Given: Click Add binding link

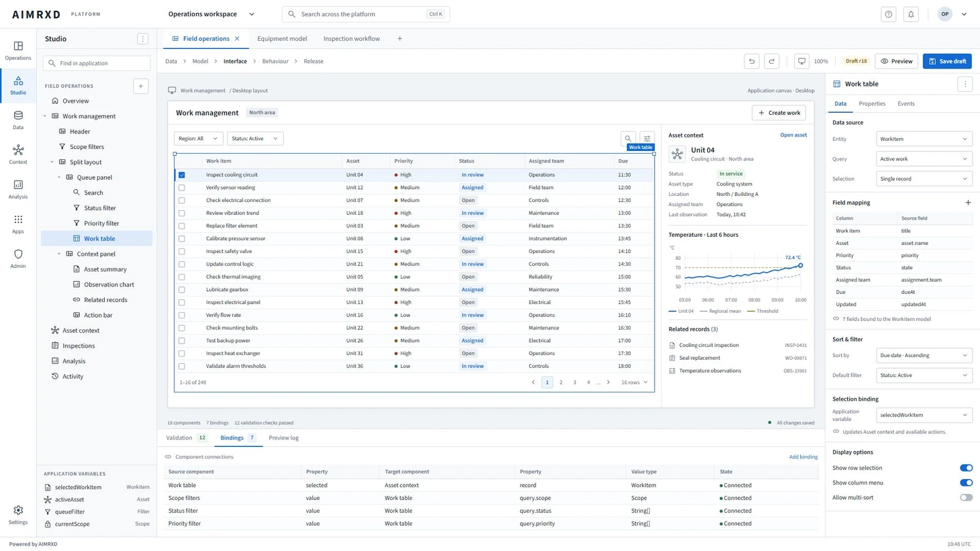Looking at the screenshot, I should click(803, 457).
